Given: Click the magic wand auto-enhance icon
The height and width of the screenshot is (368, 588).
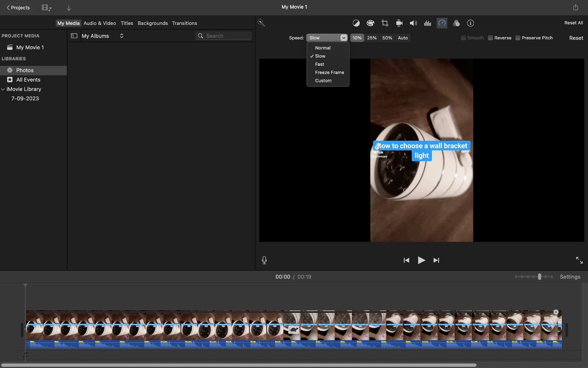Looking at the screenshot, I should click(x=261, y=23).
